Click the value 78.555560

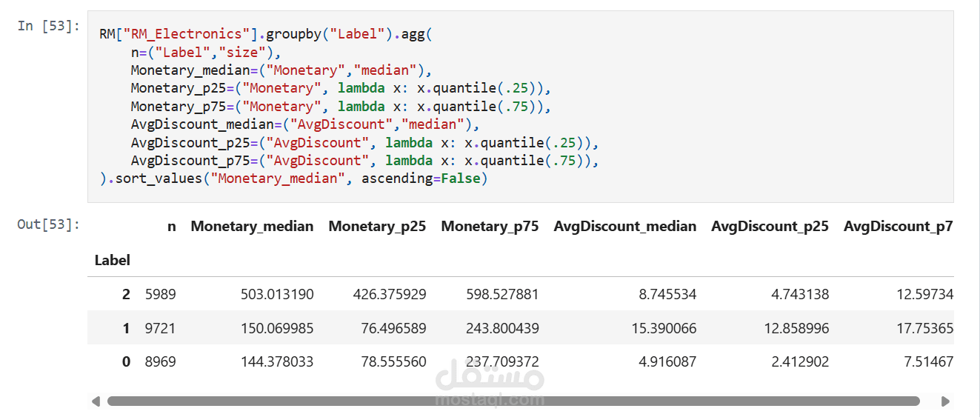click(x=393, y=362)
